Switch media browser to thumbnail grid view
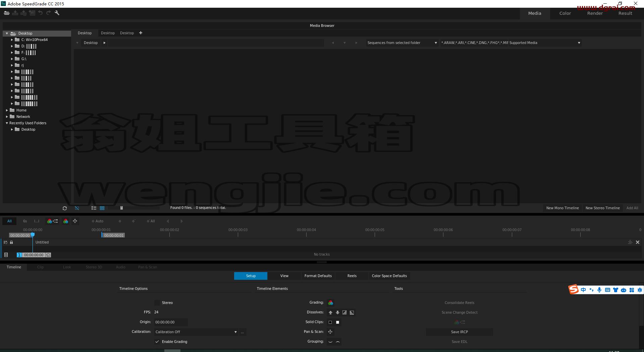This screenshot has height=352, width=644. tap(102, 208)
